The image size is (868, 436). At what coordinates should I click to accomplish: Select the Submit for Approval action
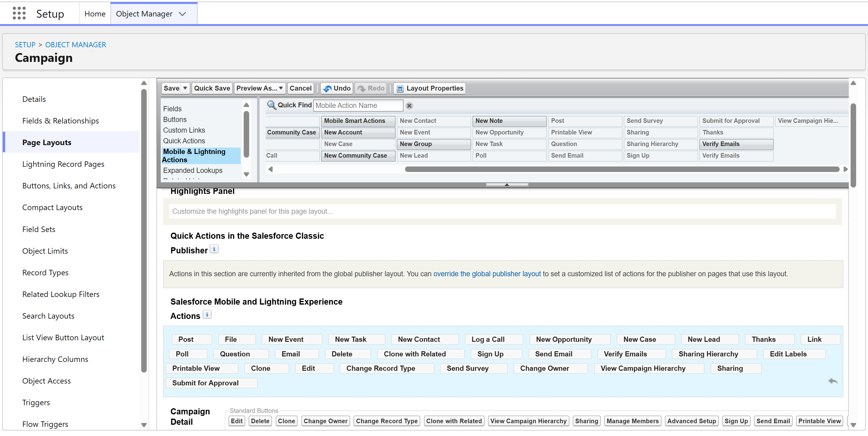[211, 383]
